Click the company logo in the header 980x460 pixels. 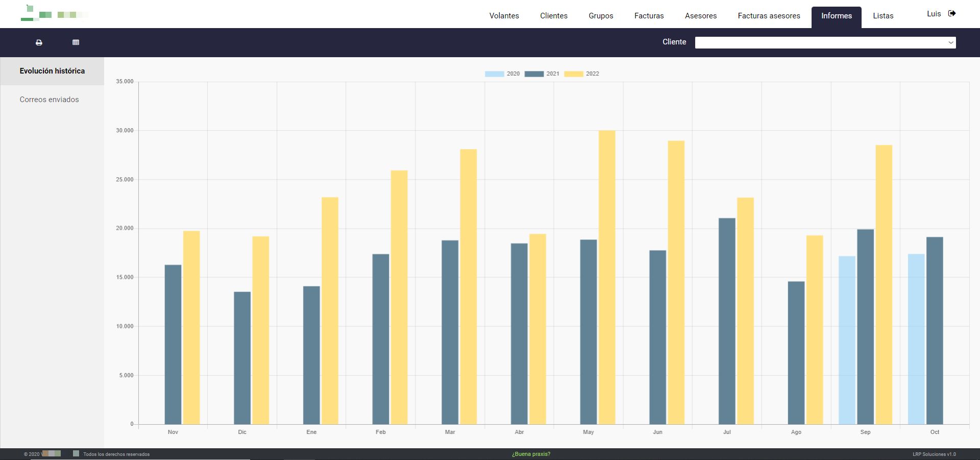(54, 14)
